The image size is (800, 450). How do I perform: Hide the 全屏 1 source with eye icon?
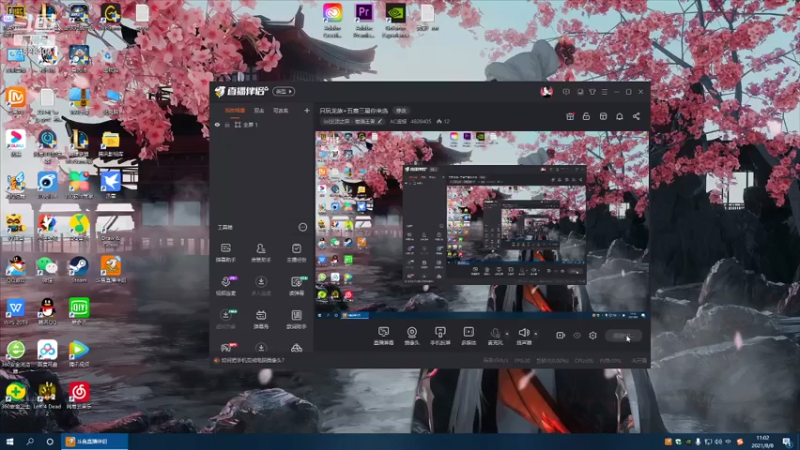point(217,124)
